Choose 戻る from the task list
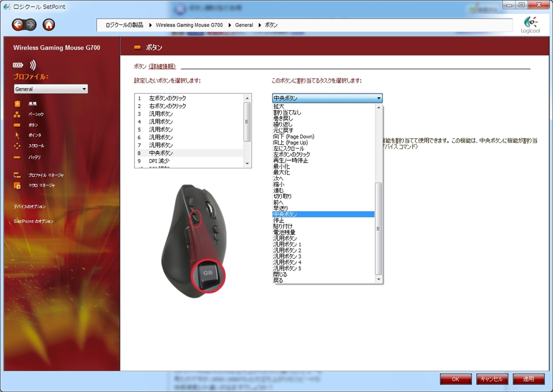Viewport: 553px width, 392px height. click(x=323, y=280)
